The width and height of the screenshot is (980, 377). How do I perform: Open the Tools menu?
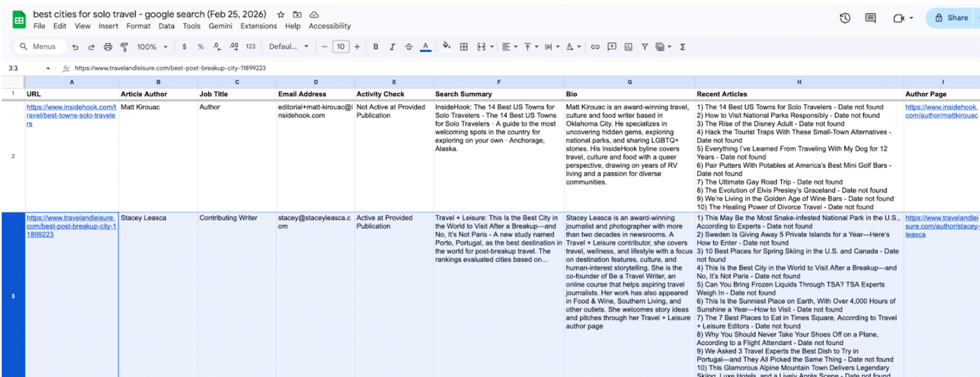pos(191,26)
